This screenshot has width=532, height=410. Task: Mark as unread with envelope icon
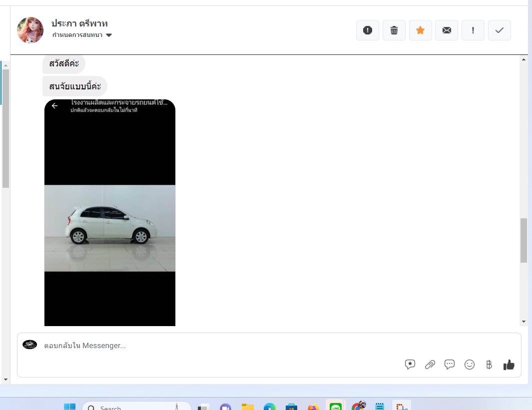coord(447,30)
